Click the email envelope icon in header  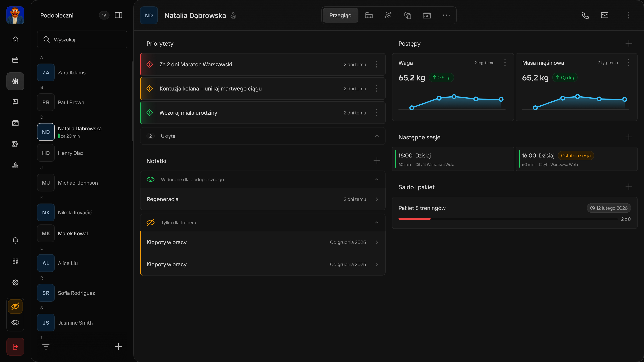(605, 15)
